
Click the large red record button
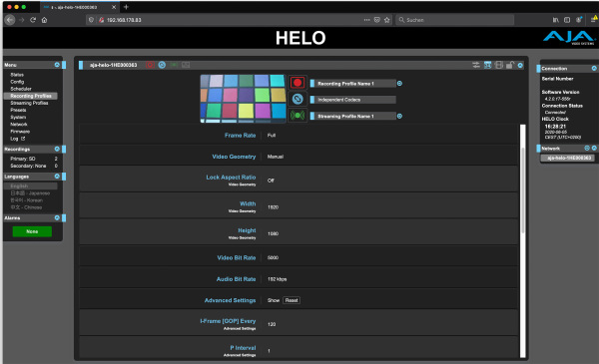coord(298,83)
